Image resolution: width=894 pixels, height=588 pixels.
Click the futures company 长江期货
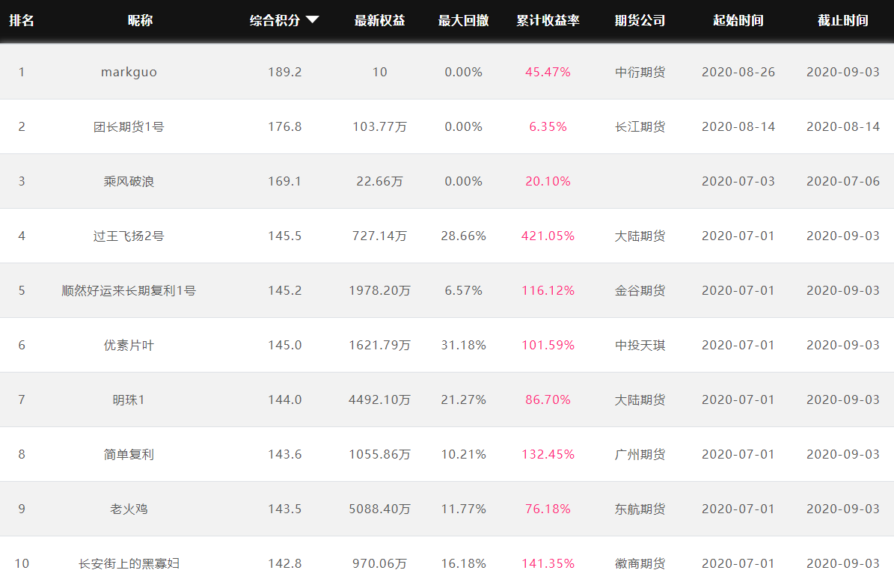(x=640, y=126)
